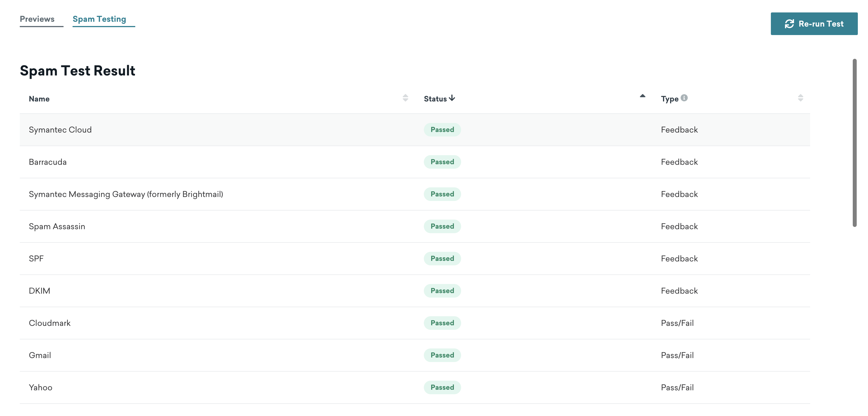Screen dimensions: 868x416
Task: Sort by Type column ascending
Action: click(x=801, y=95)
